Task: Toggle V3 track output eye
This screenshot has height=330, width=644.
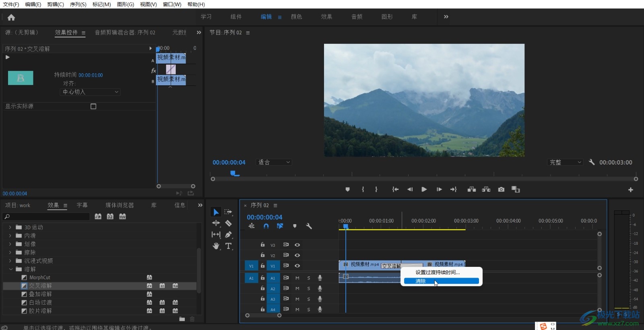Action: (297, 245)
